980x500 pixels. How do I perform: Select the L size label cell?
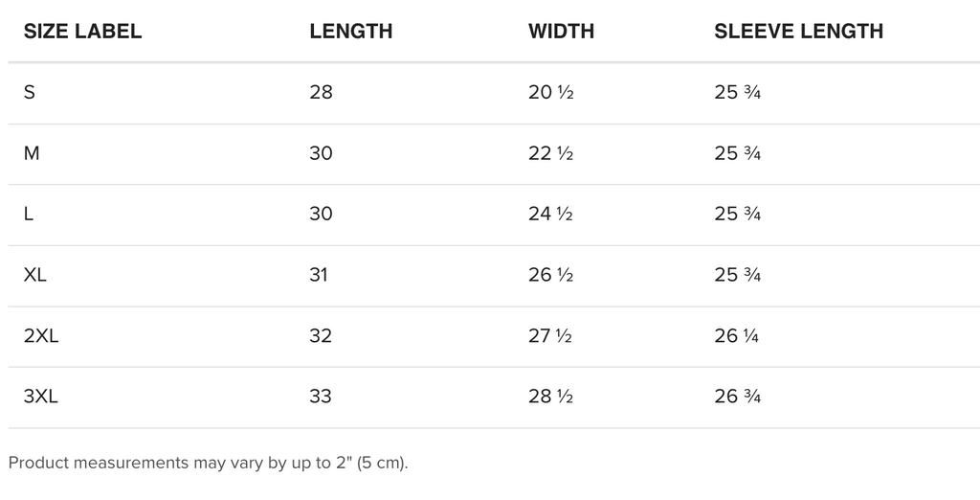[28, 214]
